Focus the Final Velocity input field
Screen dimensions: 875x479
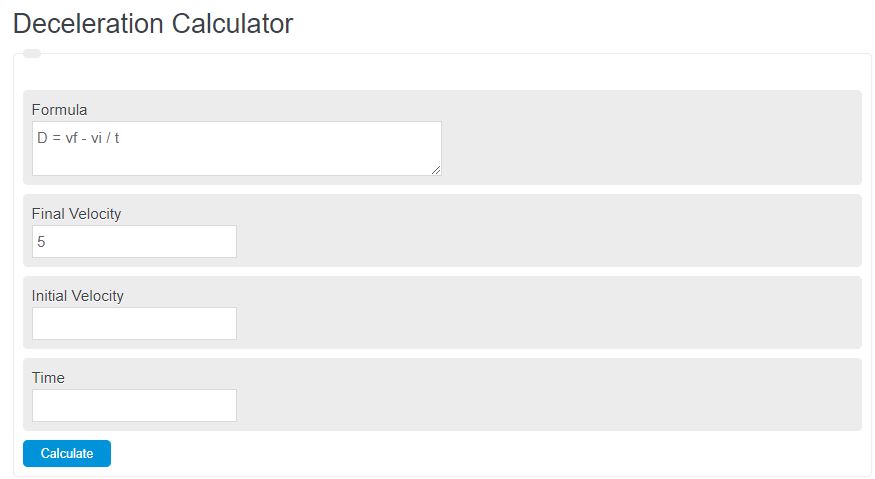click(134, 242)
